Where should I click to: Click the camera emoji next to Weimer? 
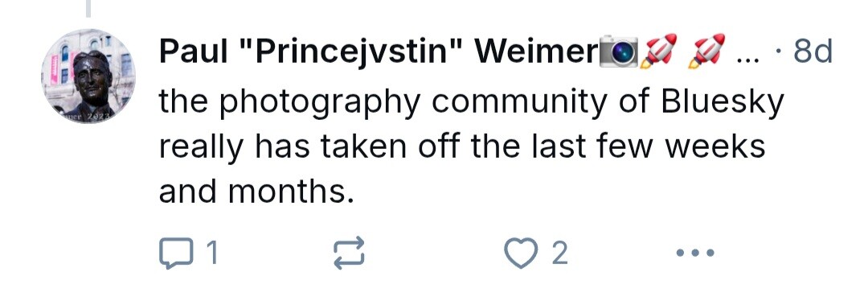[619, 52]
